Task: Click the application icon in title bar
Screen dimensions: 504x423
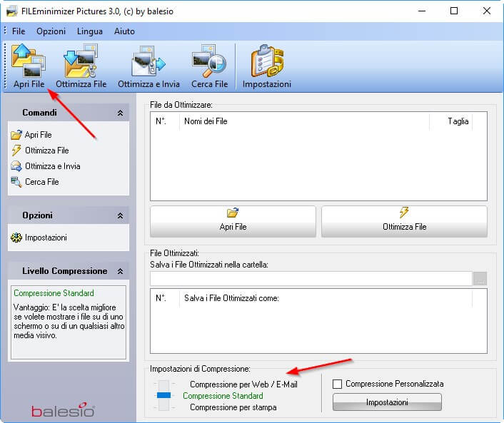Action: (11, 11)
